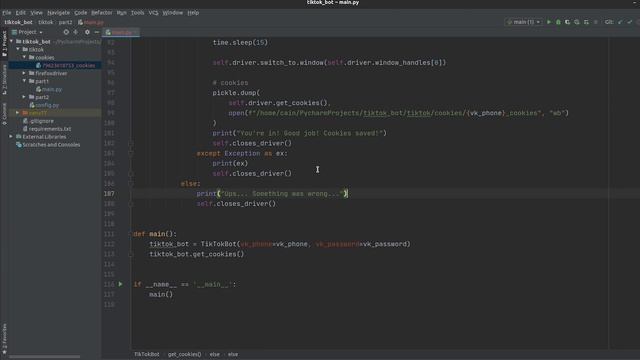Select the main.py editor tab
640x360 pixels.
[121, 32]
